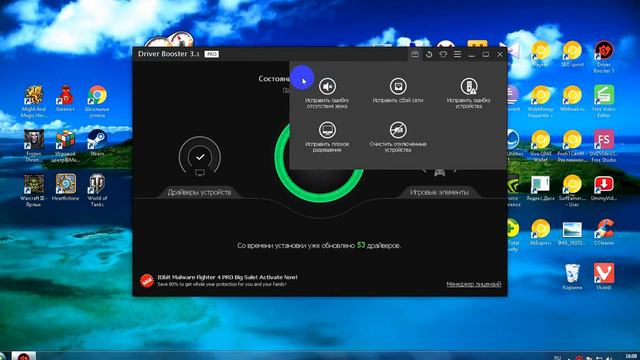Open WMmail.ru desktop shortcut
The height and width of the screenshot is (360, 640).
point(572,98)
